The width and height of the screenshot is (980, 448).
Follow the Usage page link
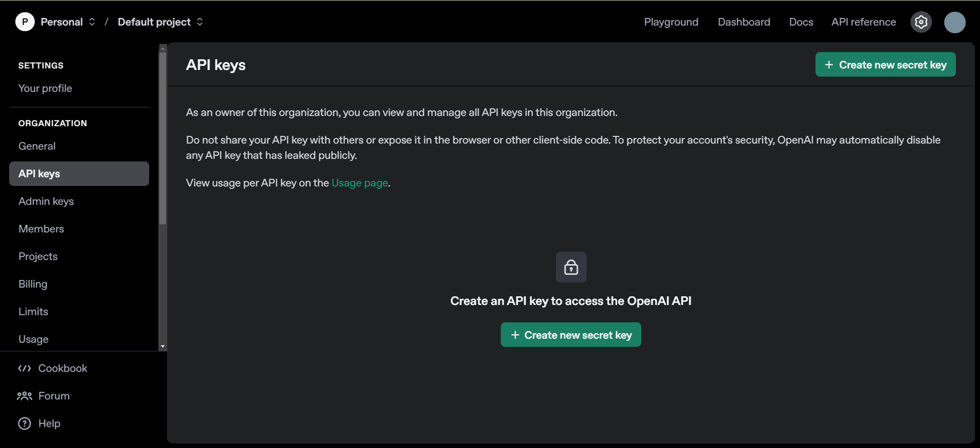pyautogui.click(x=360, y=183)
